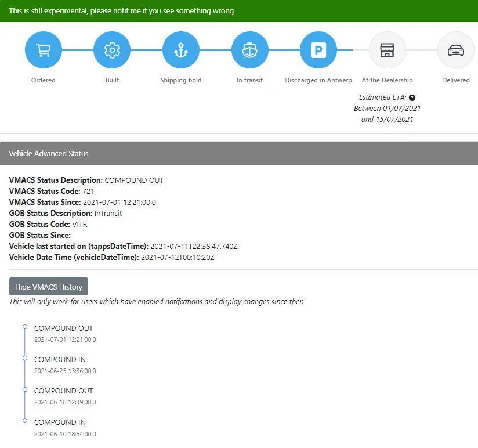This screenshot has width=478, height=448.
Task: Click the 'GOB Status Since:' label
Action: 40,235
